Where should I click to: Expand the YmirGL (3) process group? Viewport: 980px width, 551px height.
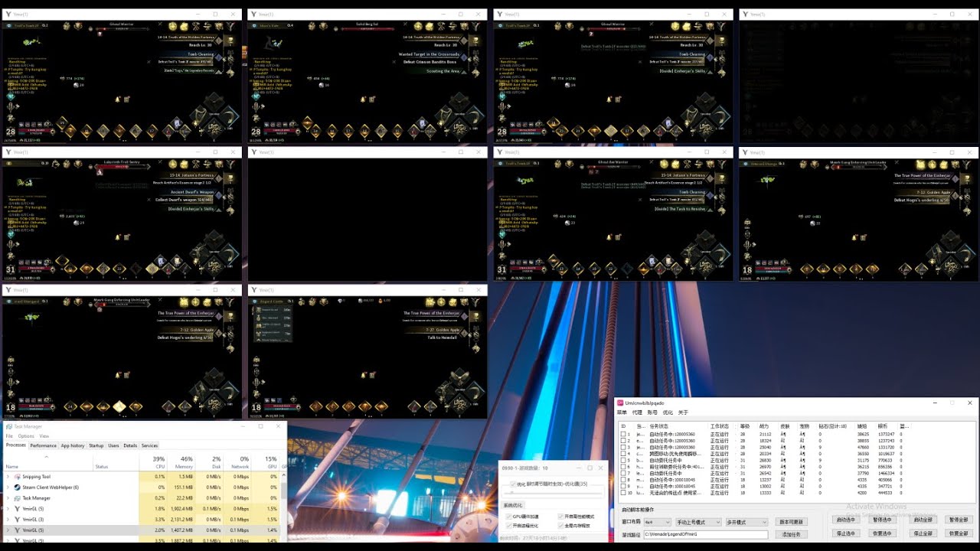pos(8,519)
